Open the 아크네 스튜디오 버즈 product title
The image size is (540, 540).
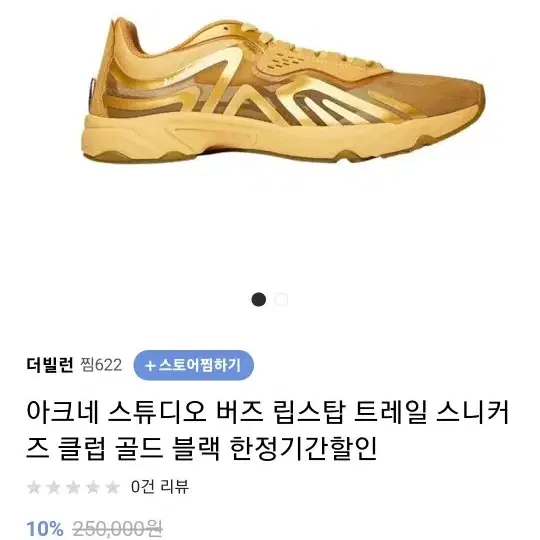tap(268, 430)
